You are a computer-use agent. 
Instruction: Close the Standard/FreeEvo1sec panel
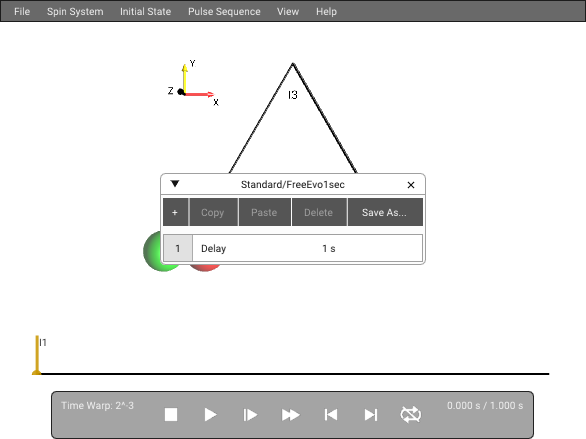pos(411,185)
